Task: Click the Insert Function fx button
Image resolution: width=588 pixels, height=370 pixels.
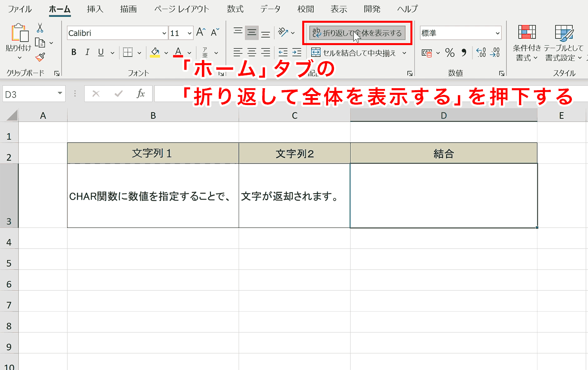Action: [x=141, y=94]
